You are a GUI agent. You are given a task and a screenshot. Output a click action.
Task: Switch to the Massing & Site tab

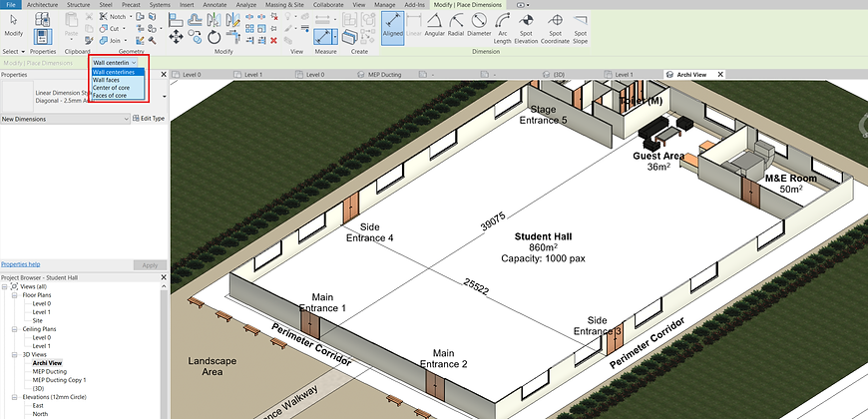coord(284,4)
